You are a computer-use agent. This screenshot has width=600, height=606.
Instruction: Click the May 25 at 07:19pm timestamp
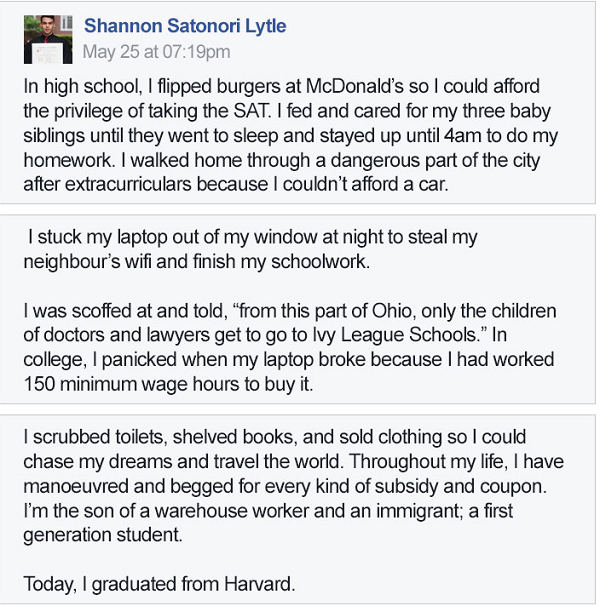[x=156, y=51]
